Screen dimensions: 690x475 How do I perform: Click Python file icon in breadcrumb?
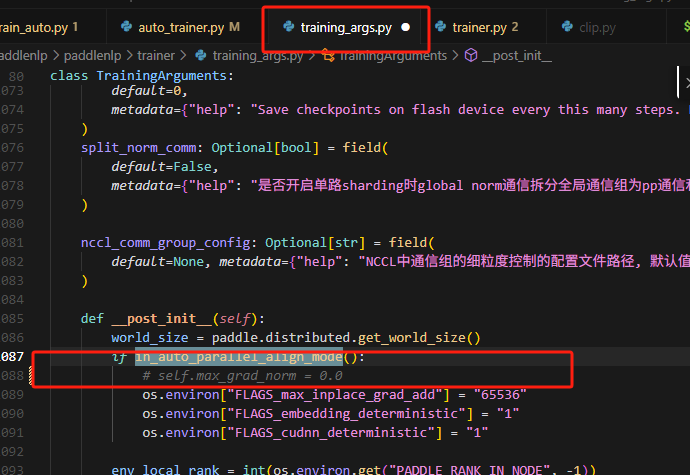[x=200, y=56]
